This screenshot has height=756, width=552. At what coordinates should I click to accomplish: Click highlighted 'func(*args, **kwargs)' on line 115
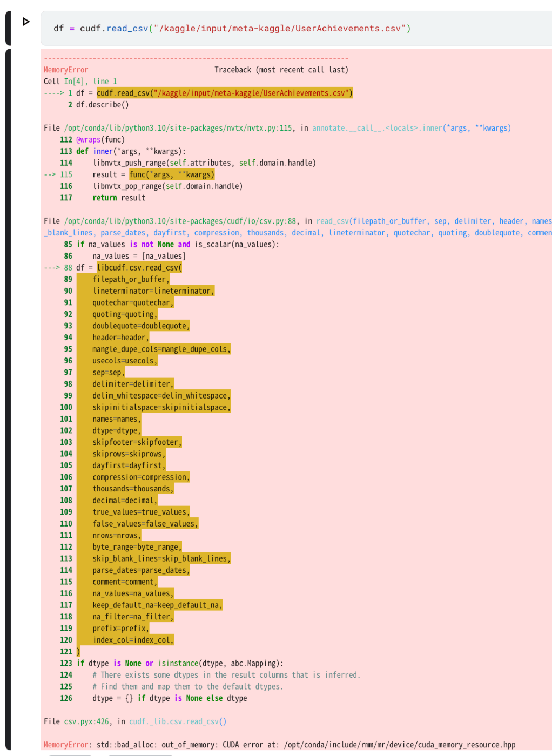coord(172,174)
